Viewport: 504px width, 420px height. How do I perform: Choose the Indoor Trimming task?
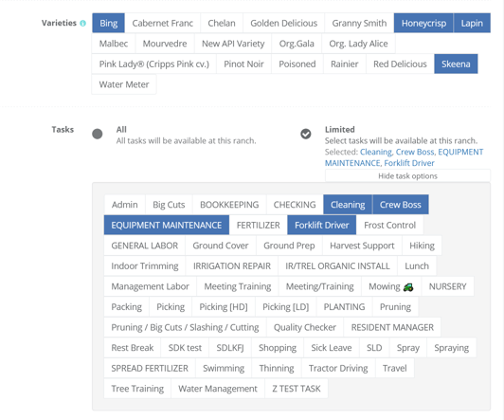145,266
